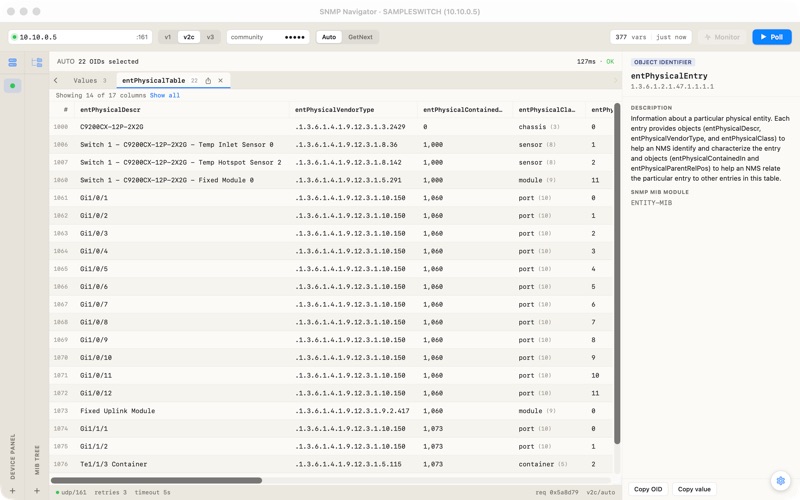This screenshot has width=800, height=500.
Task: Click vendor type .1.3.6.1.4.1.9.12.3.1.3.2429
Action: point(350,127)
